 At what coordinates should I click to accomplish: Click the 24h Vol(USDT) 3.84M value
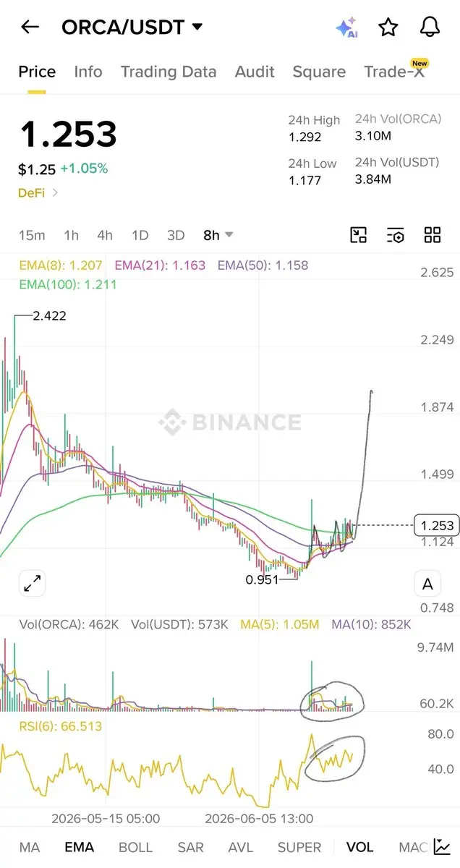point(373,179)
